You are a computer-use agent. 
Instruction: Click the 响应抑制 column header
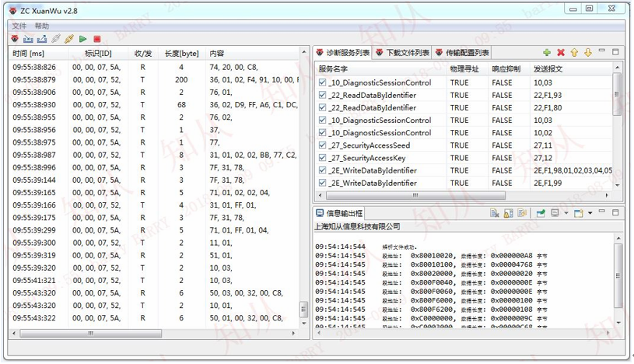(509, 68)
